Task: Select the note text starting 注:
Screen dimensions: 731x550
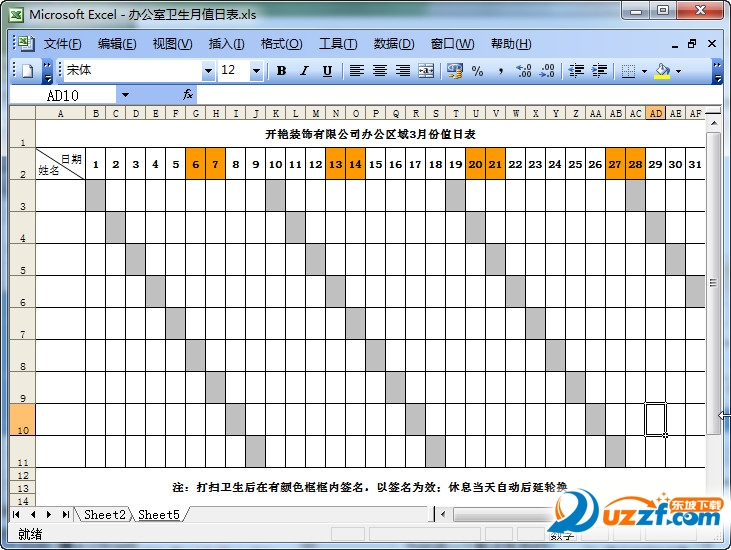Action: click(370, 488)
